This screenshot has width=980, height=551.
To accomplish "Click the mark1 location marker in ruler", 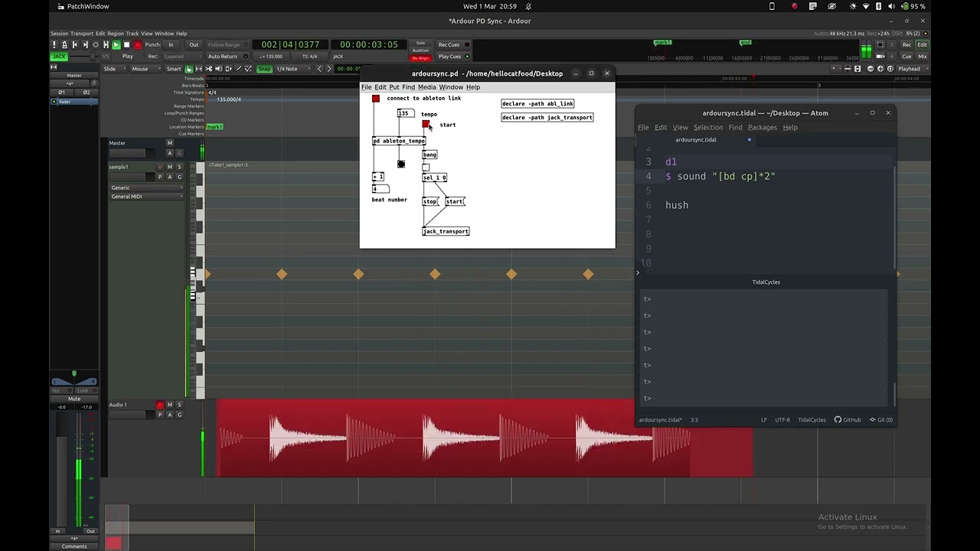I will click(214, 126).
